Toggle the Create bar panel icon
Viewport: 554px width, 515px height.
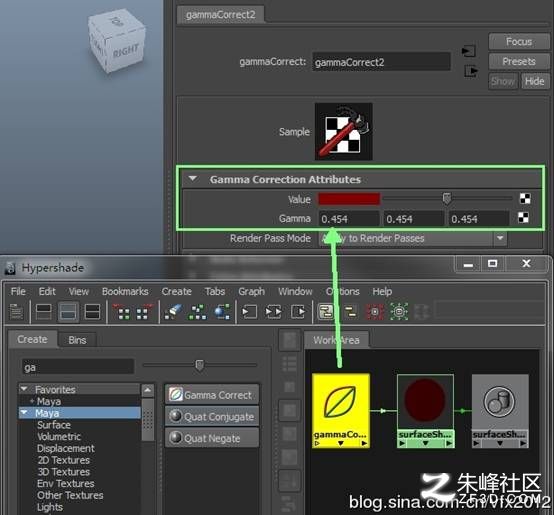click(16, 312)
